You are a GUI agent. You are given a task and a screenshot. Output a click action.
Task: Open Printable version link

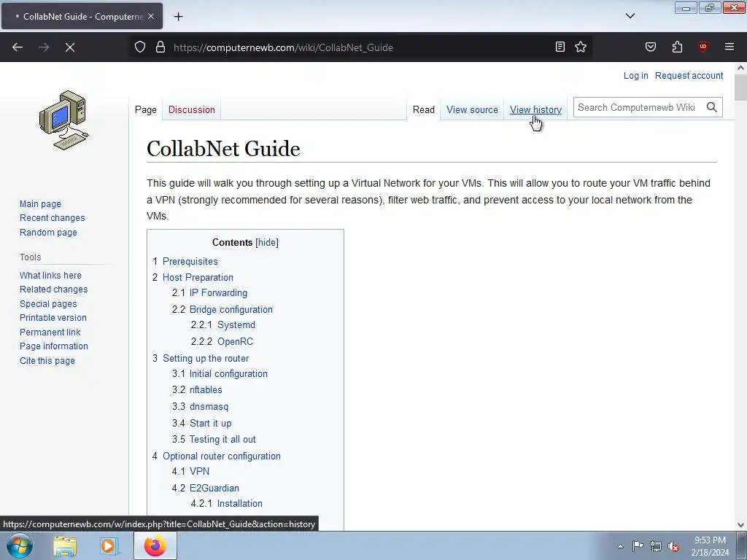point(53,318)
